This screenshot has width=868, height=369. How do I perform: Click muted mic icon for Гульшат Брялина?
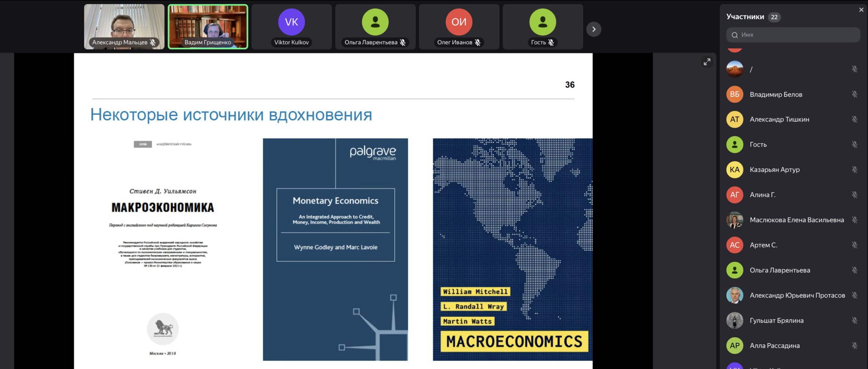coord(854,321)
